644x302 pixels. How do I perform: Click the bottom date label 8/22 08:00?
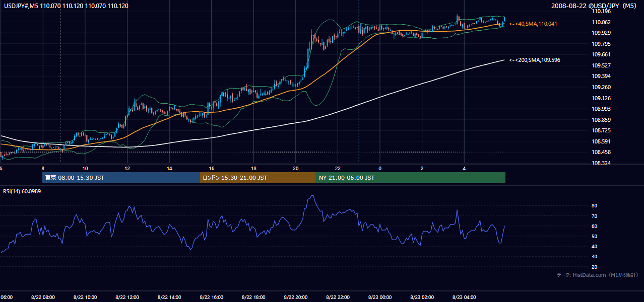tap(43, 297)
